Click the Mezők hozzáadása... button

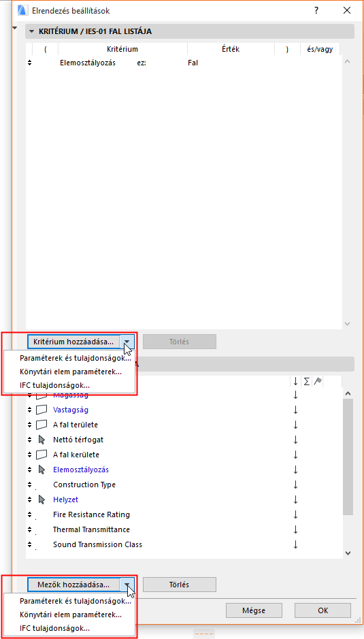point(74,585)
